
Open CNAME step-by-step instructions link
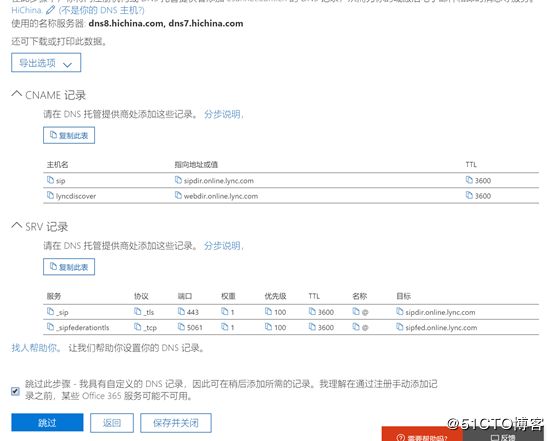(222, 114)
